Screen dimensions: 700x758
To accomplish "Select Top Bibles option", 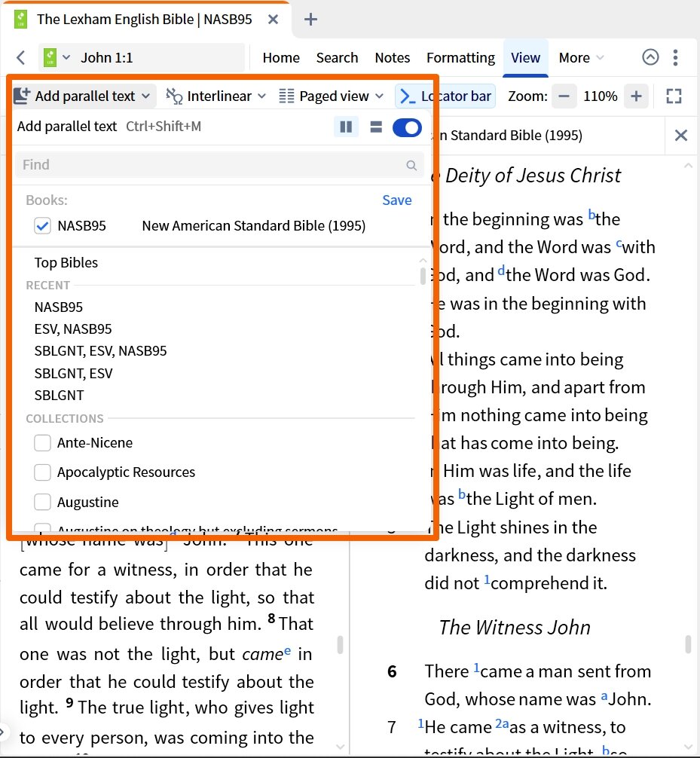I will click(x=66, y=262).
